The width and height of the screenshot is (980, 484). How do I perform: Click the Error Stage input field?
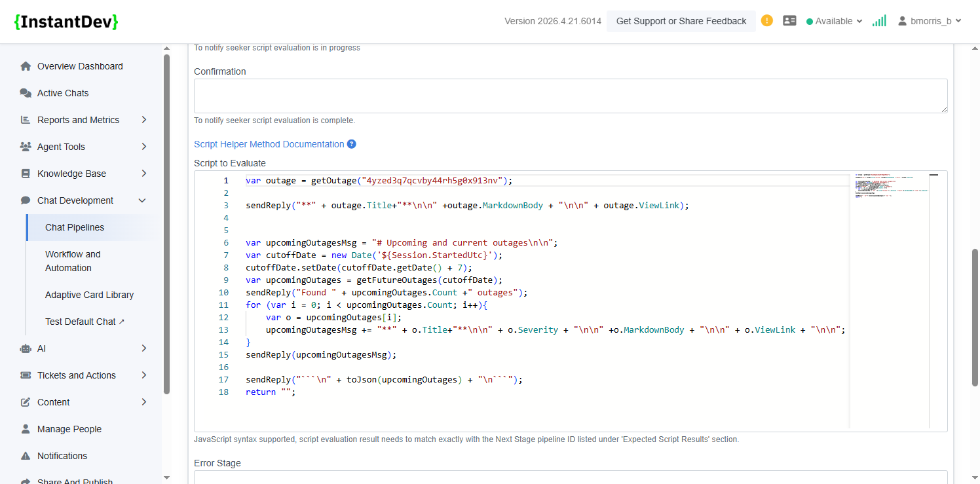tap(571, 477)
